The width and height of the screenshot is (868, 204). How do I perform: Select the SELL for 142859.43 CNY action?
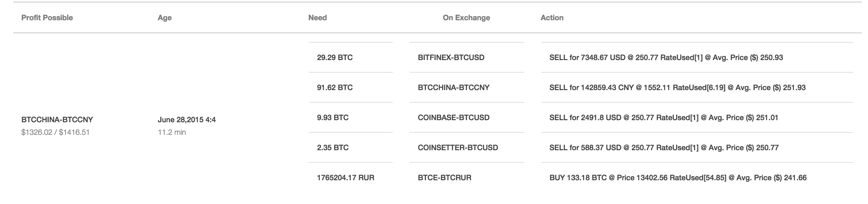[x=678, y=88]
